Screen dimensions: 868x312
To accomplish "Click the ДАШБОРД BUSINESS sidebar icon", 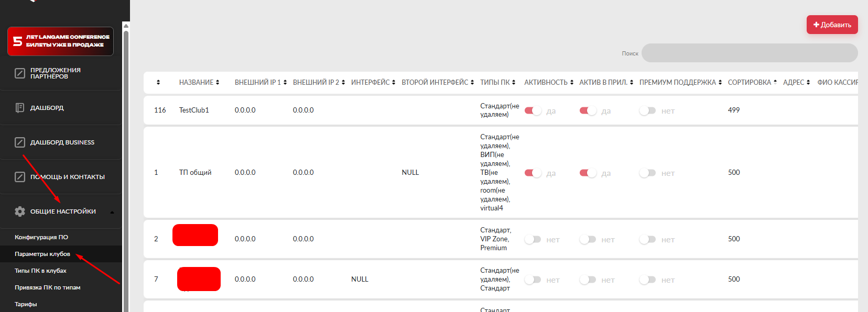I will 20,142.
